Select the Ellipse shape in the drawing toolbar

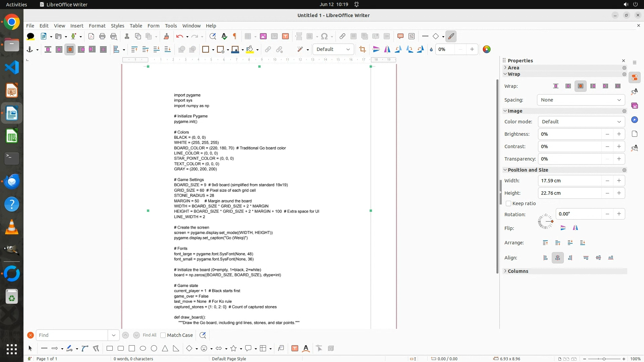[143, 349]
